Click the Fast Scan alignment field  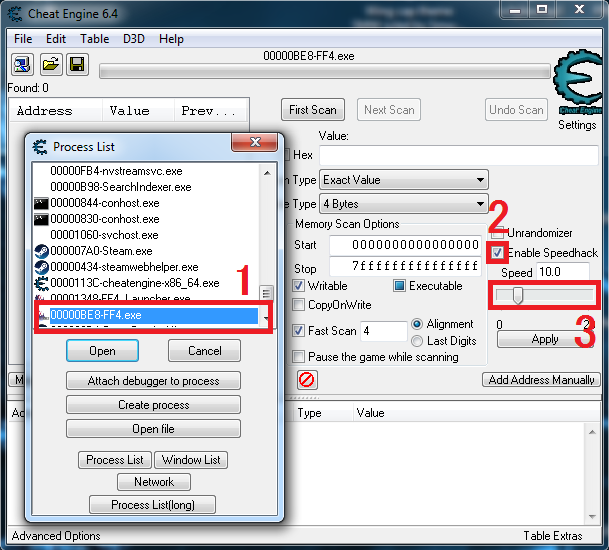pyautogui.click(x=383, y=331)
